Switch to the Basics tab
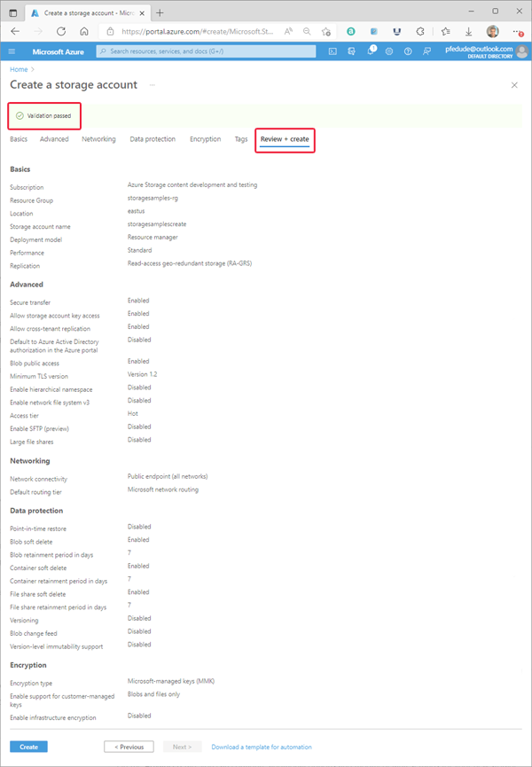The height and width of the screenshot is (767, 532). click(19, 139)
